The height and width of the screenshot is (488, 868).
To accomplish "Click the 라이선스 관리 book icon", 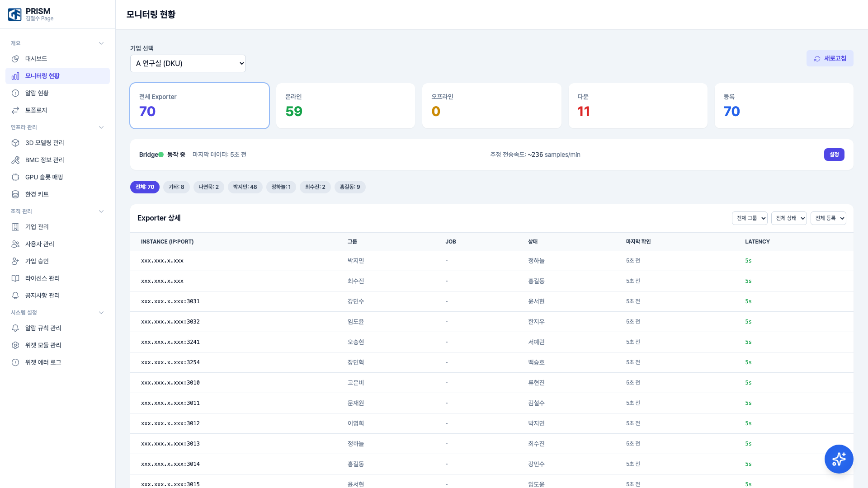I will point(15,278).
